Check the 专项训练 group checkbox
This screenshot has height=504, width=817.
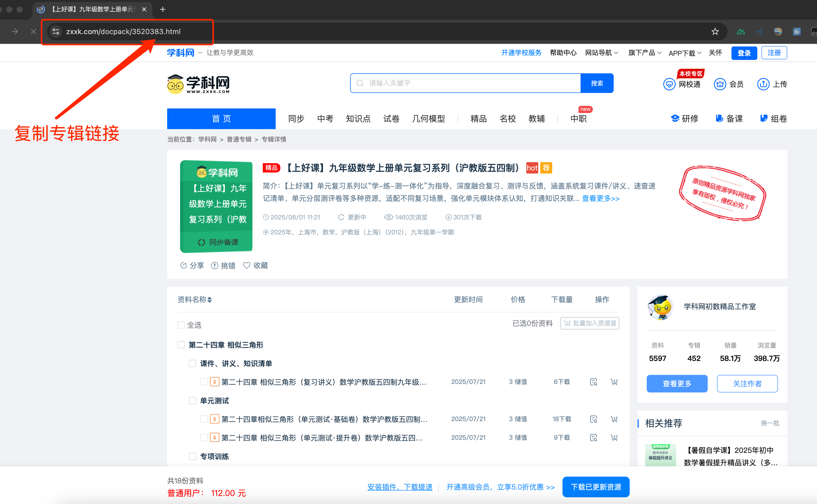tap(192, 456)
